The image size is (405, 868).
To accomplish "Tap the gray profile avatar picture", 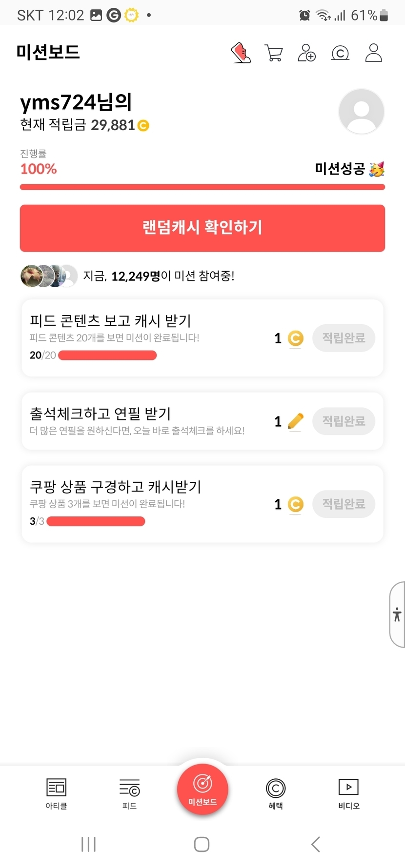I will [361, 111].
